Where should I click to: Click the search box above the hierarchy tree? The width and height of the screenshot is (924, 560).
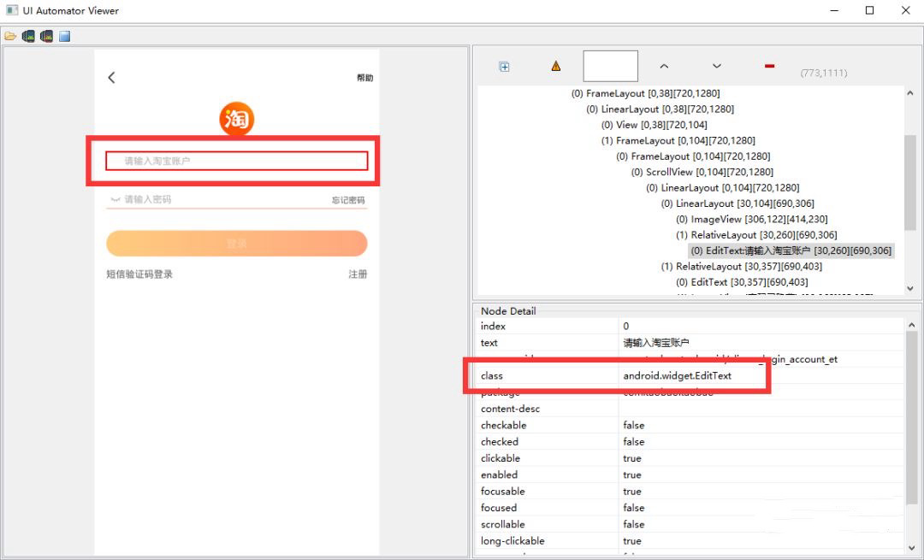(x=611, y=66)
